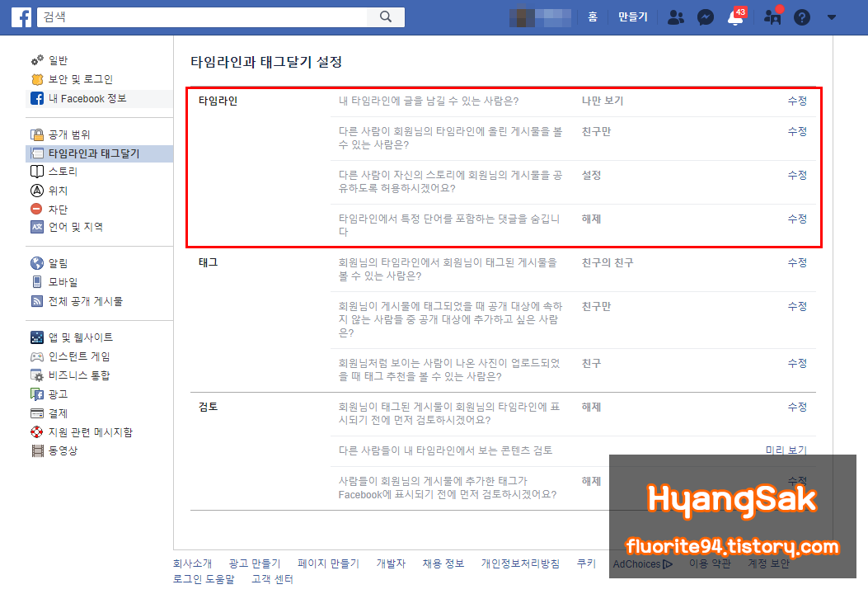This screenshot has width=868, height=594.
Task: Open the notifications bell icon
Action: pos(735,17)
